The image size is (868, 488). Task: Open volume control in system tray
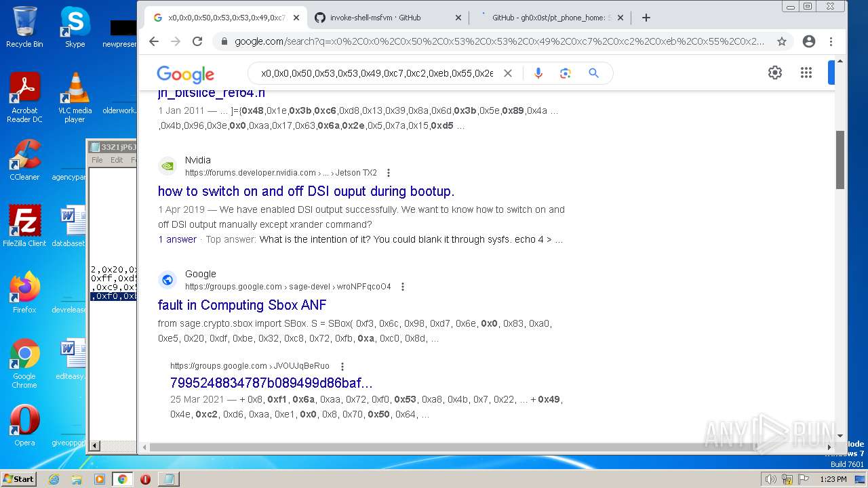coord(770,479)
